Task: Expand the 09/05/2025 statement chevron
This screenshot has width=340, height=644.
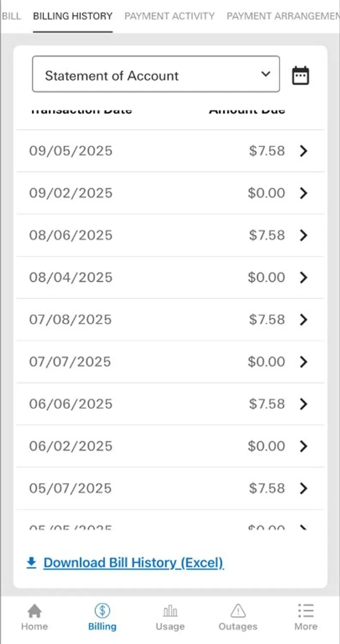Action: point(304,151)
